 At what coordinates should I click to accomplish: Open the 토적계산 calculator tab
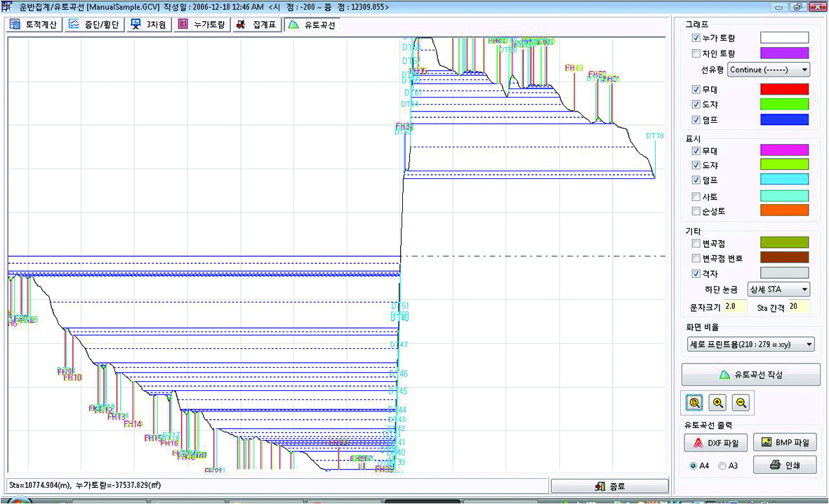[x=33, y=25]
